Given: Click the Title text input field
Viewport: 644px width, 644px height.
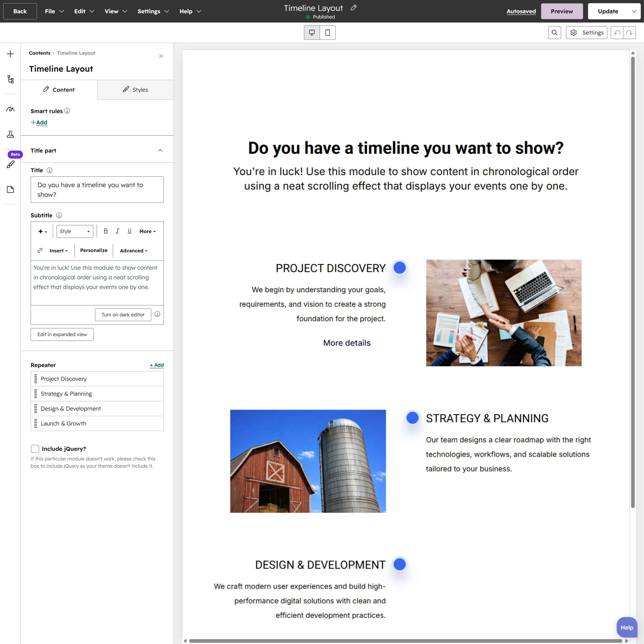Looking at the screenshot, I should point(97,190).
